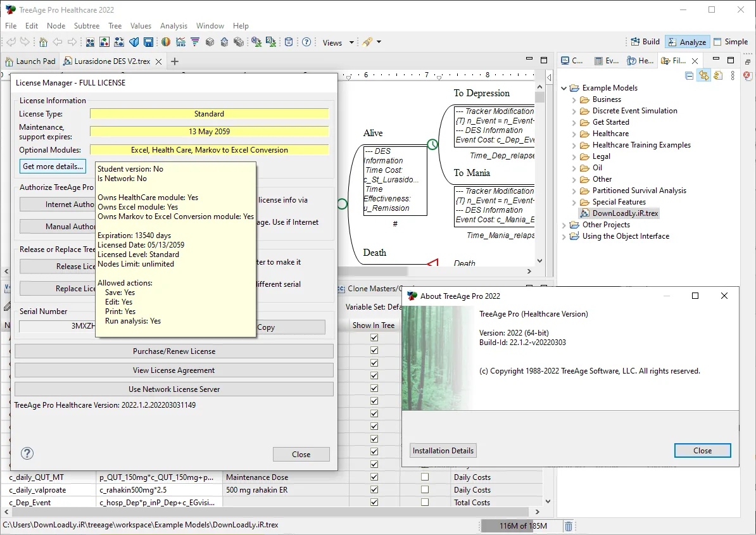756x535 pixels.
Task: Click the tornado diagram funnel icon
Action: pos(195,42)
